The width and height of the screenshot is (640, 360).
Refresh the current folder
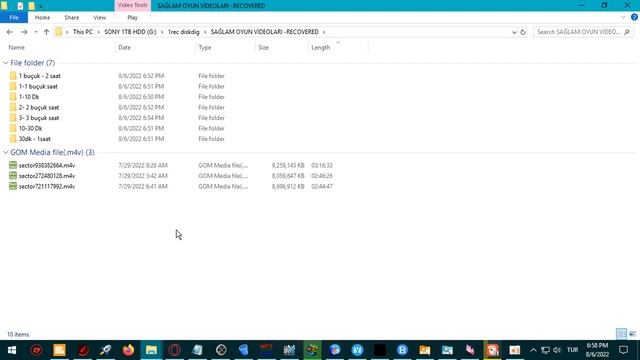(523, 32)
